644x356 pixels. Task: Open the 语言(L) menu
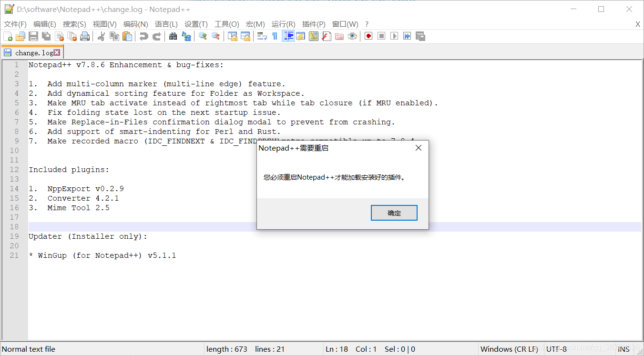coord(166,24)
